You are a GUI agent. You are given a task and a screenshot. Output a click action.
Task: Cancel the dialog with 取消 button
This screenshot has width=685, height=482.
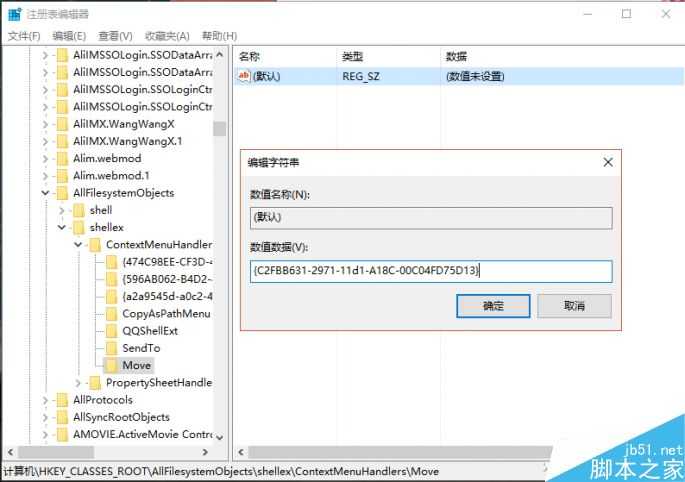pyautogui.click(x=574, y=306)
